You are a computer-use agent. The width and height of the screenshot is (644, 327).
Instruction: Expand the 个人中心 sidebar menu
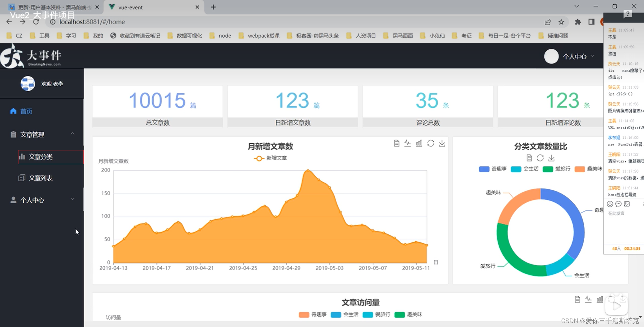coord(42,200)
